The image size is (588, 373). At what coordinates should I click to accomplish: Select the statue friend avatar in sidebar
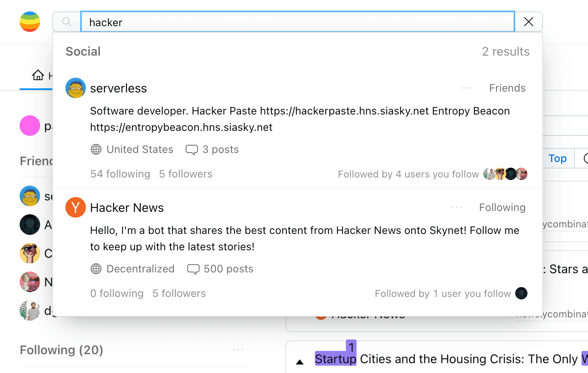[30, 282]
